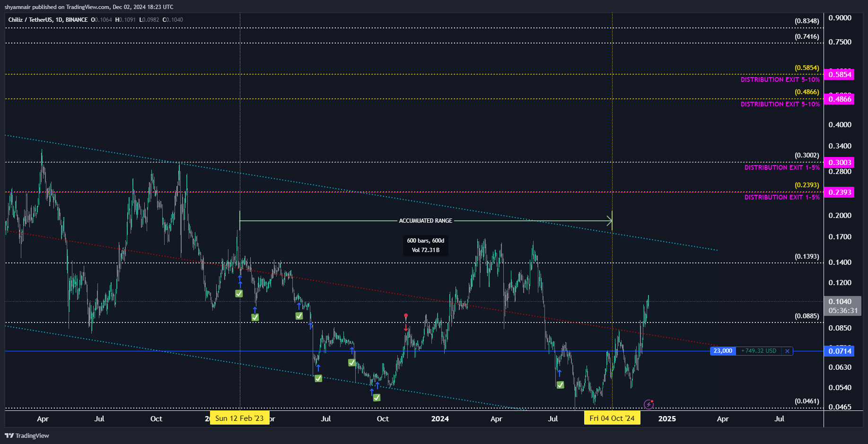Click the yellow (0.5854) level label
The image size is (868, 444).
click(807, 68)
